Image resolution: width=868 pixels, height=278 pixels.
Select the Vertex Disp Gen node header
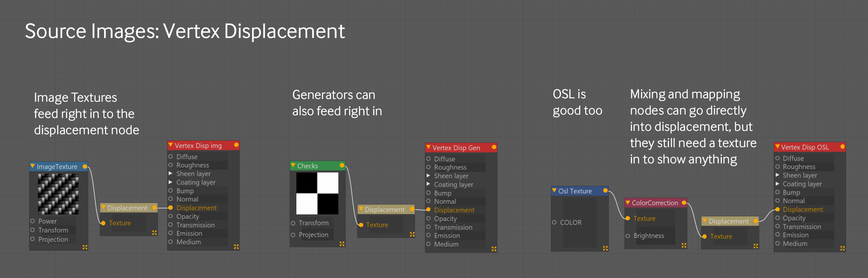[456, 148]
